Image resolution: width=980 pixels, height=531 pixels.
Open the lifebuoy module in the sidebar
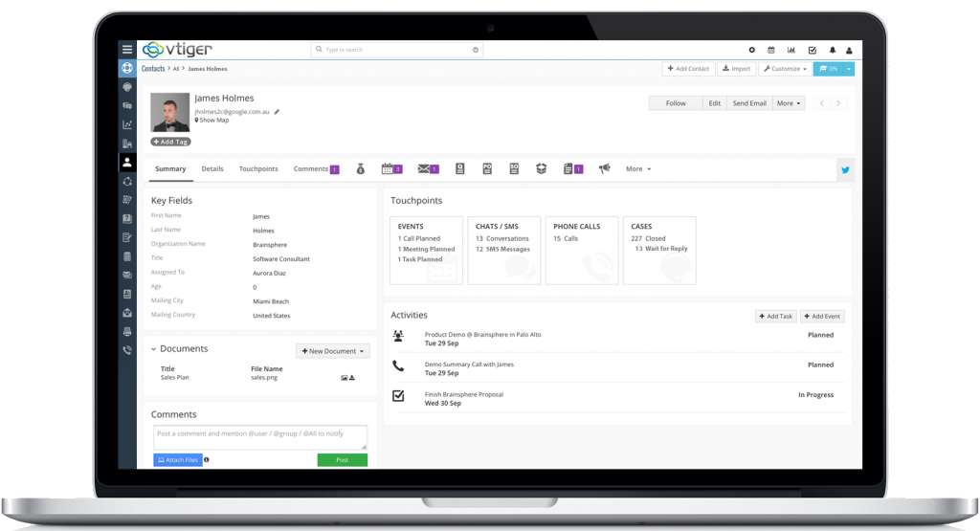tap(127, 68)
